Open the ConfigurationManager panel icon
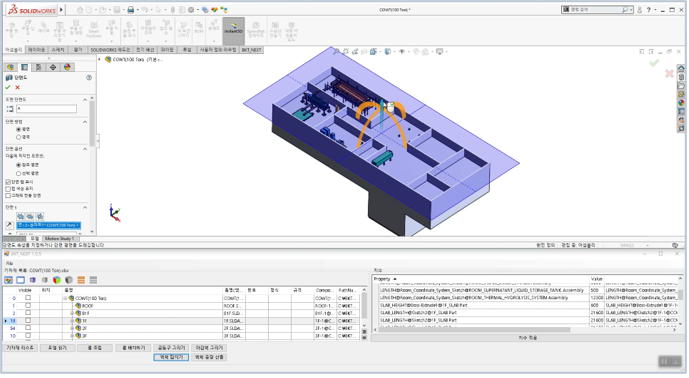The height and width of the screenshot is (378, 689). click(x=39, y=67)
